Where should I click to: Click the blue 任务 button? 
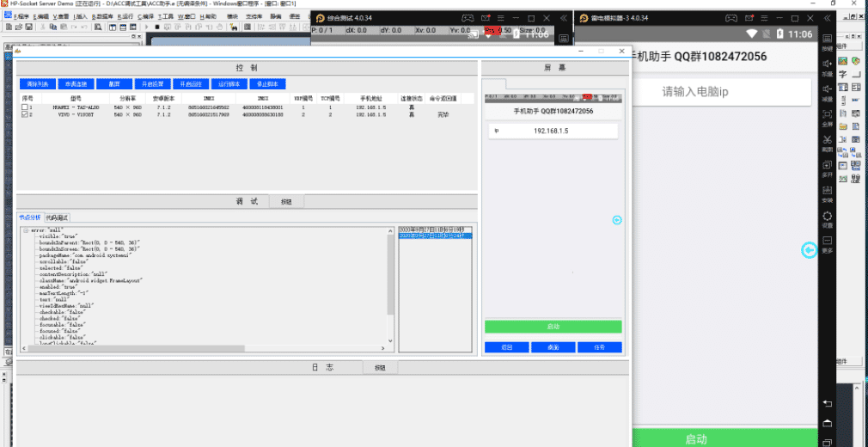click(x=600, y=347)
